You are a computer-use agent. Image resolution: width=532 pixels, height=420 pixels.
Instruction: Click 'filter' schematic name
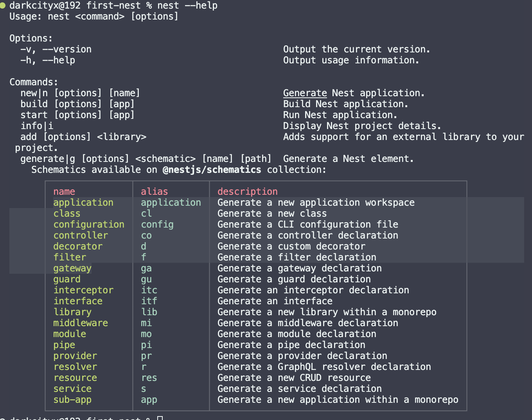tap(70, 257)
